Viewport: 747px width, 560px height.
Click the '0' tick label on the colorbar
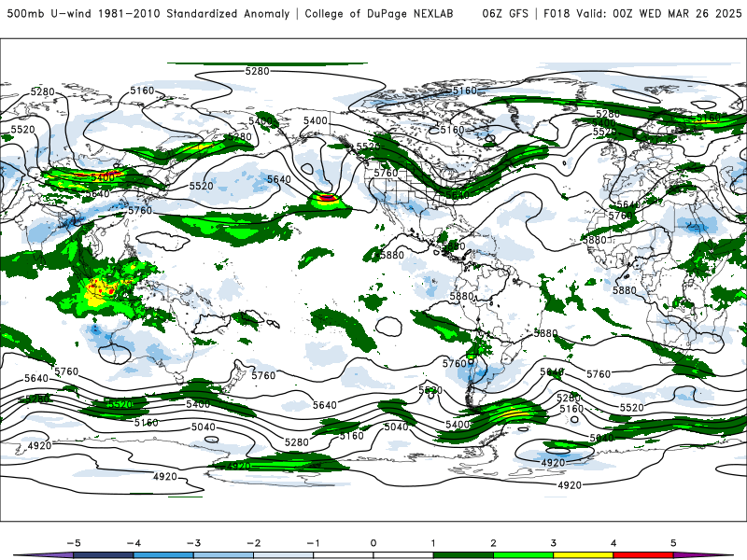pyautogui.click(x=373, y=543)
